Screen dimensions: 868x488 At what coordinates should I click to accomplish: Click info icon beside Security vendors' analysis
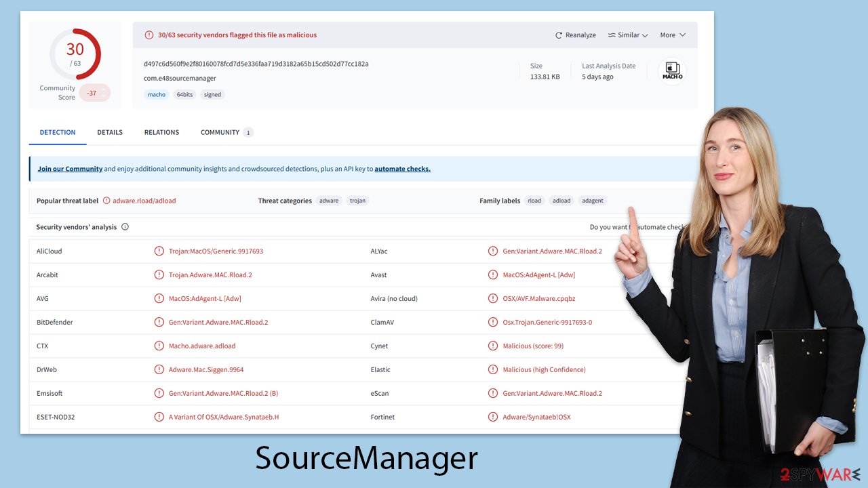[x=125, y=227]
